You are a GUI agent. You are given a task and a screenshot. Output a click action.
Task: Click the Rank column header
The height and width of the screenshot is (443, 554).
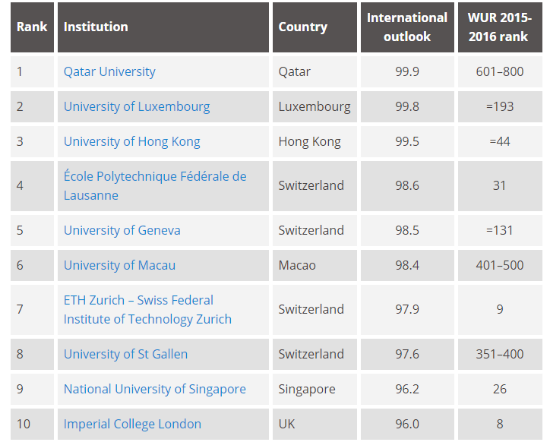[32, 27]
